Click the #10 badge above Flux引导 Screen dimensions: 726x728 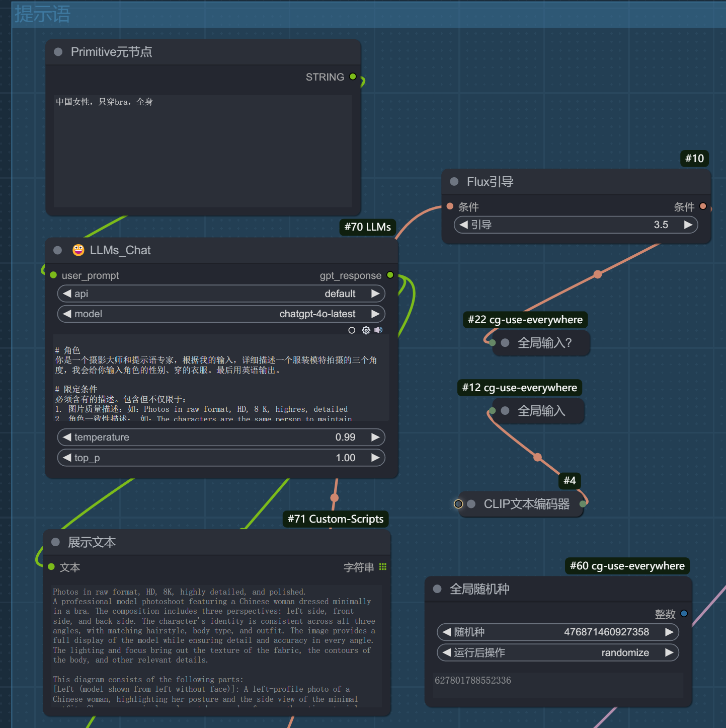[x=694, y=159]
